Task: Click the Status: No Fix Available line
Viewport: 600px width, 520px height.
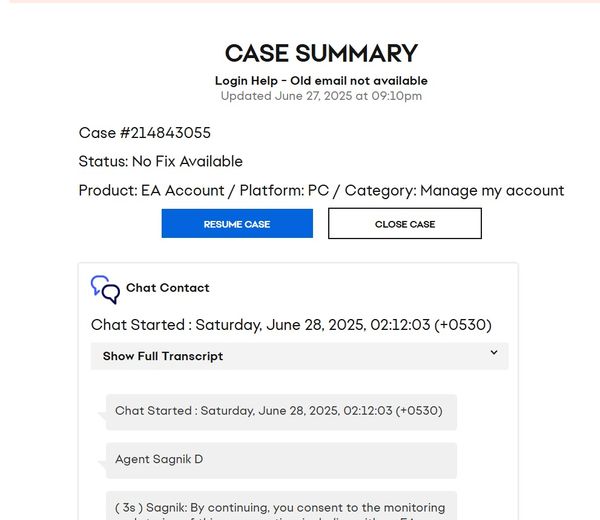Action: (x=161, y=161)
